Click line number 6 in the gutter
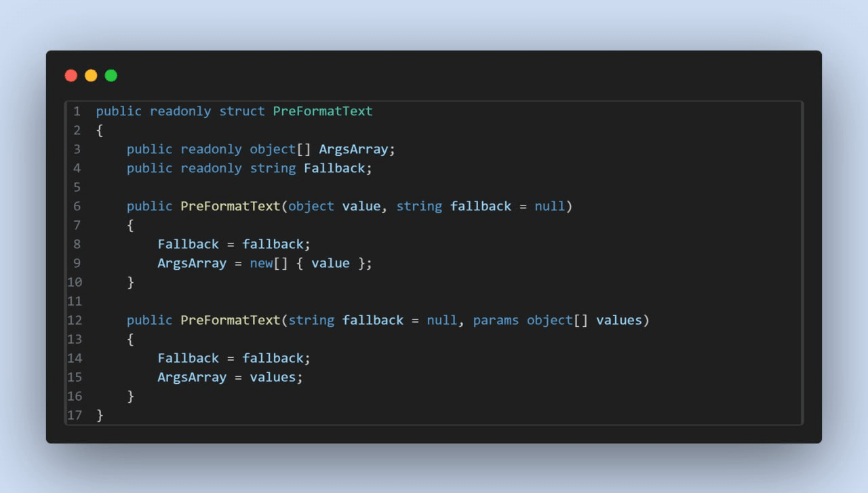This screenshot has width=868, height=493. [77, 206]
